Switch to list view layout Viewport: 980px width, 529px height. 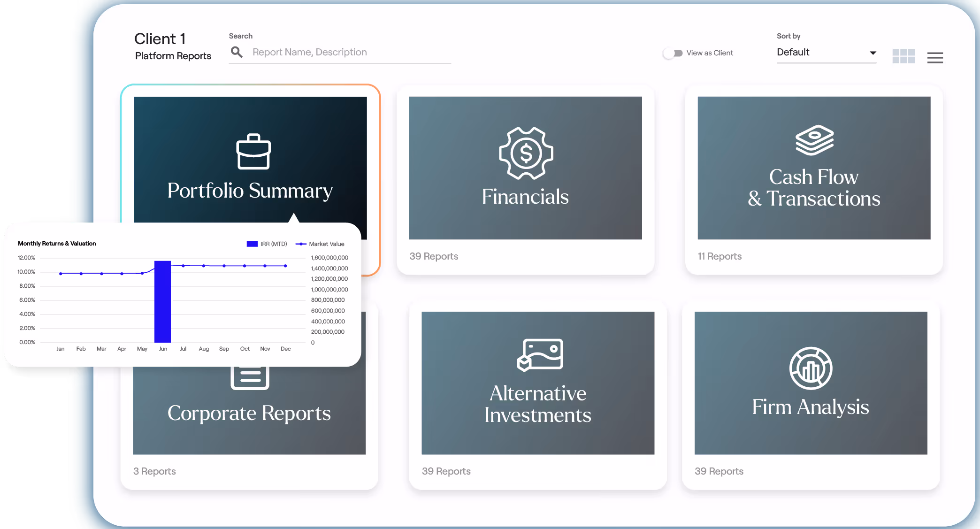tap(935, 57)
